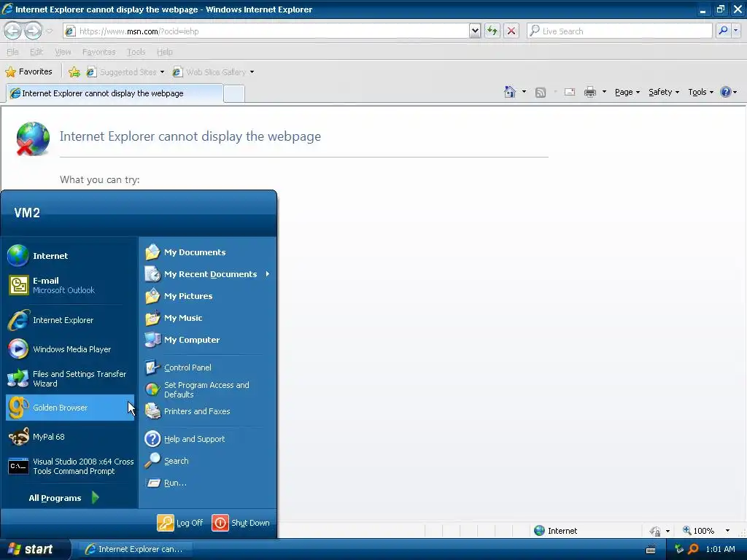The image size is (747, 560).
Task: Click the orange magnifier tray icon
Action: [693, 549]
